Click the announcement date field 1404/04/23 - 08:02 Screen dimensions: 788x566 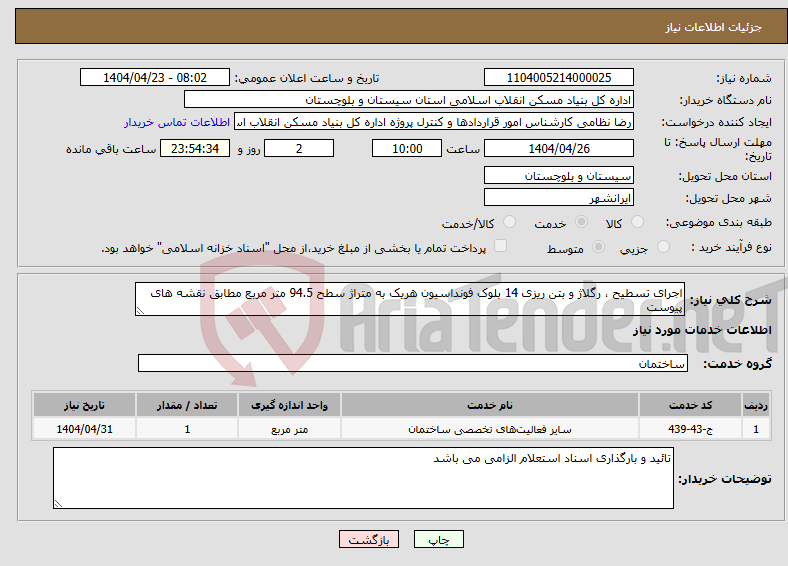pyautogui.click(x=155, y=77)
